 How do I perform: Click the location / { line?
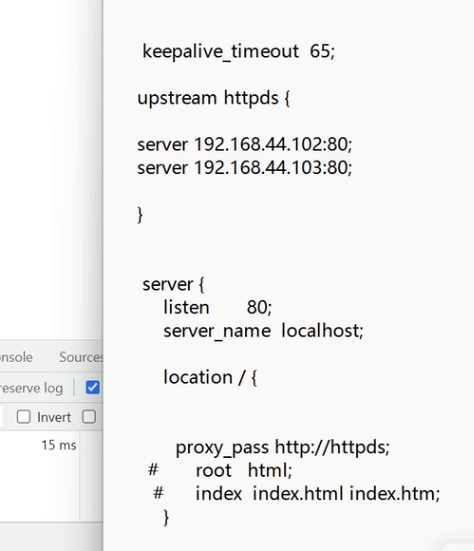210,377
